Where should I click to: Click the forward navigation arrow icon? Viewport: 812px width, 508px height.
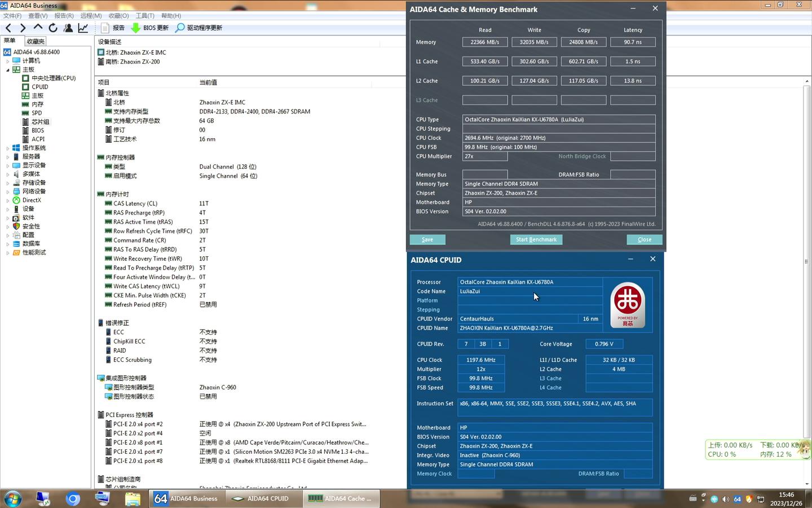click(x=23, y=27)
